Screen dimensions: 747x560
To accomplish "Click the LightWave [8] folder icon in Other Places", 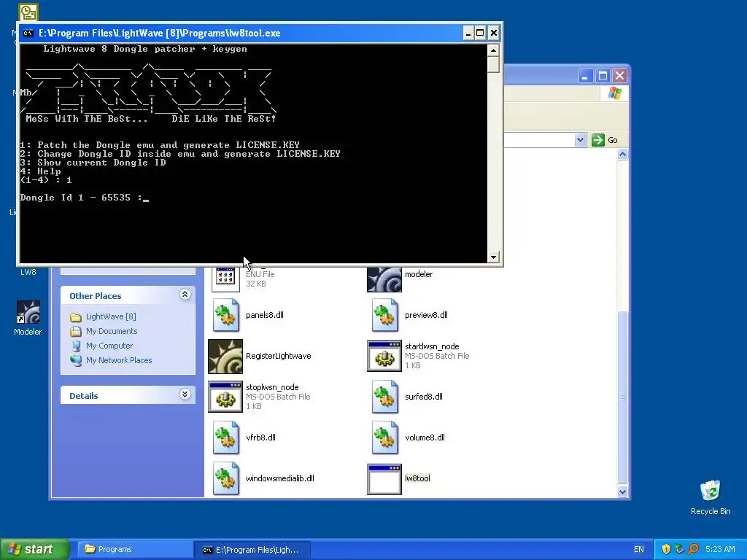I will tap(76, 316).
